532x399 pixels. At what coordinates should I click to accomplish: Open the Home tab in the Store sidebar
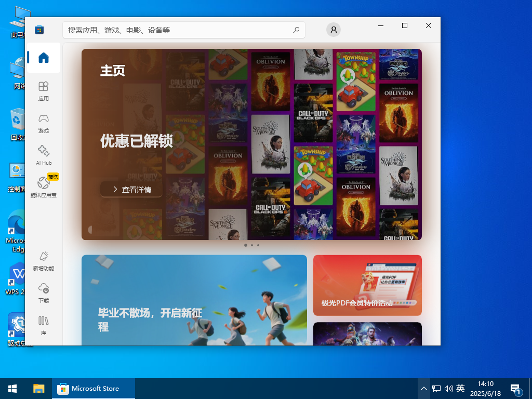(x=44, y=58)
